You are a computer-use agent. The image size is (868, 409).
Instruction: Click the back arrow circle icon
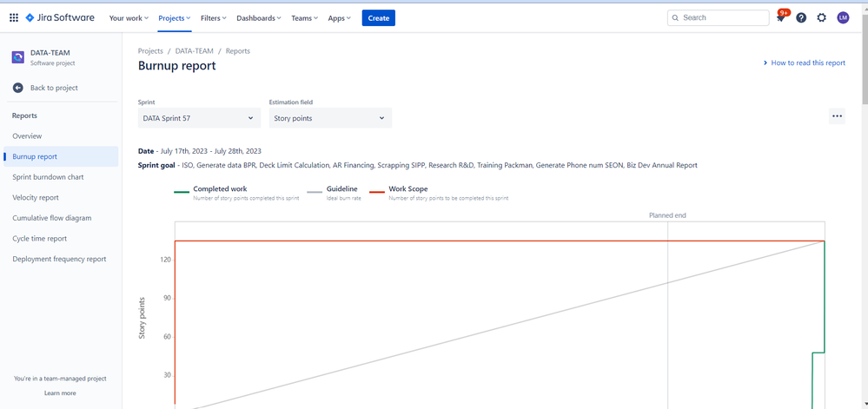pyautogui.click(x=18, y=88)
